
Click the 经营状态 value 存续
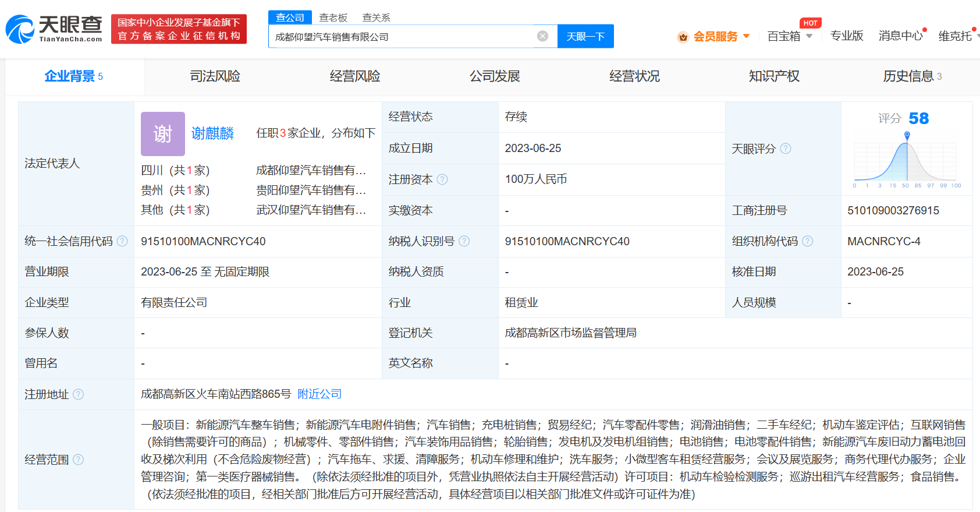click(516, 116)
